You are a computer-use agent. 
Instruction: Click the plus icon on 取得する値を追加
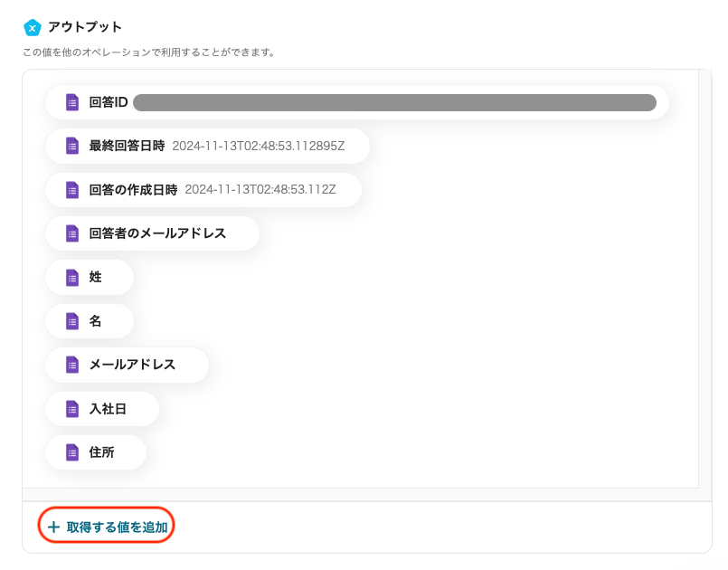[54, 525]
